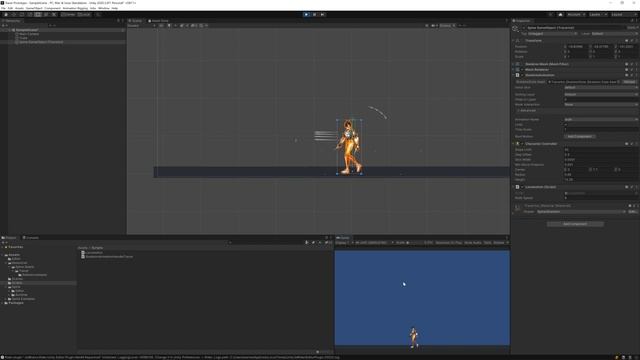This screenshot has width=640, height=360.
Task: Open the Mask Interaction dropdown
Action: (601, 104)
